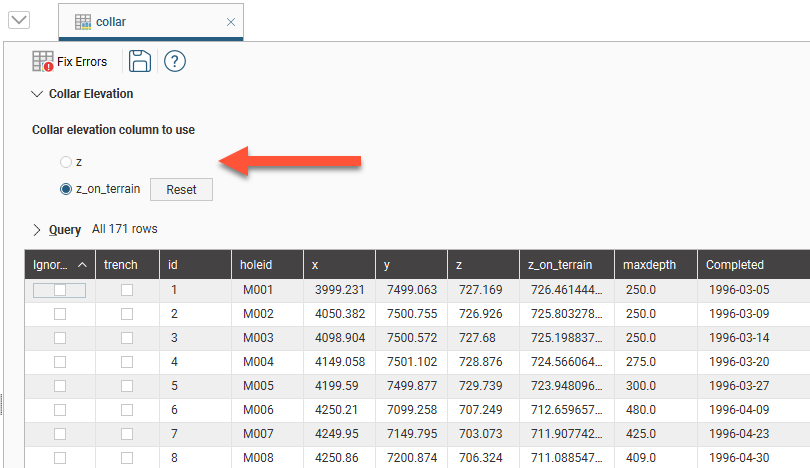Tick the Ignored checkbox for row M001
Image resolution: width=810 pixels, height=468 pixels.
tap(60, 290)
